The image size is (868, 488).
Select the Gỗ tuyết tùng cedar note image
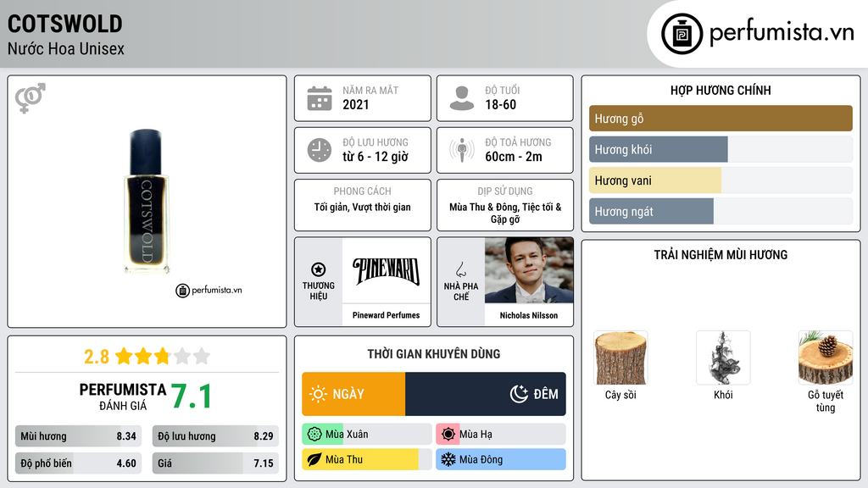point(826,358)
